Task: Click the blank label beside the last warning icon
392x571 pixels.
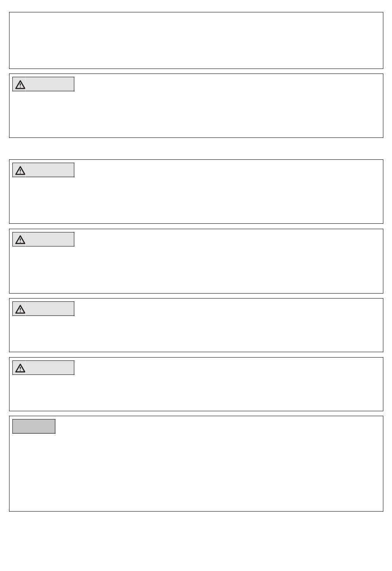Action: [x=50, y=368]
